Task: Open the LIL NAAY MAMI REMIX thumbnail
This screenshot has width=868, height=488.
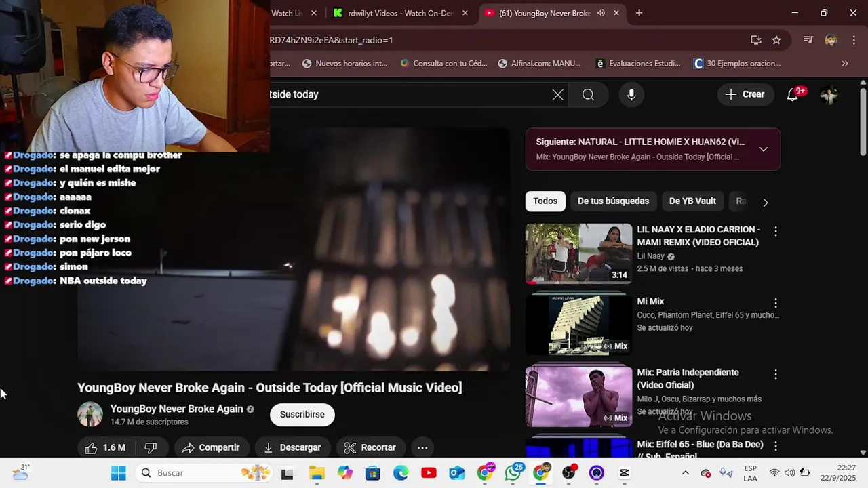Action: 578,253
